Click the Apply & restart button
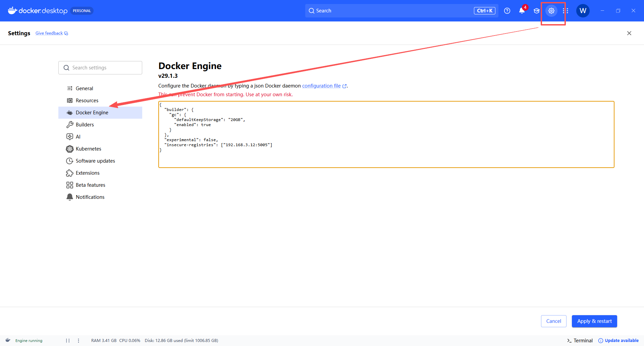 (x=594, y=321)
